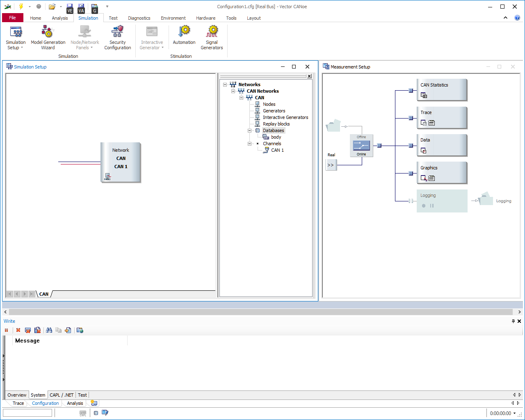Open time display dropdown in status bar
525x420 pixels.
point(515,413)
